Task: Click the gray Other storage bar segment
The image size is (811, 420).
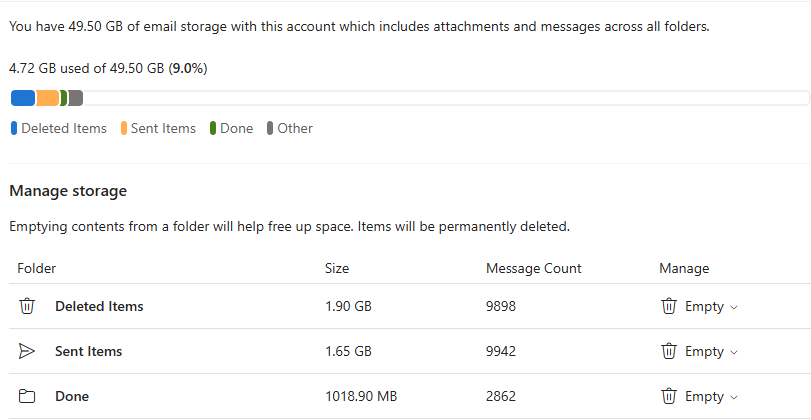Action: [76, 98]
